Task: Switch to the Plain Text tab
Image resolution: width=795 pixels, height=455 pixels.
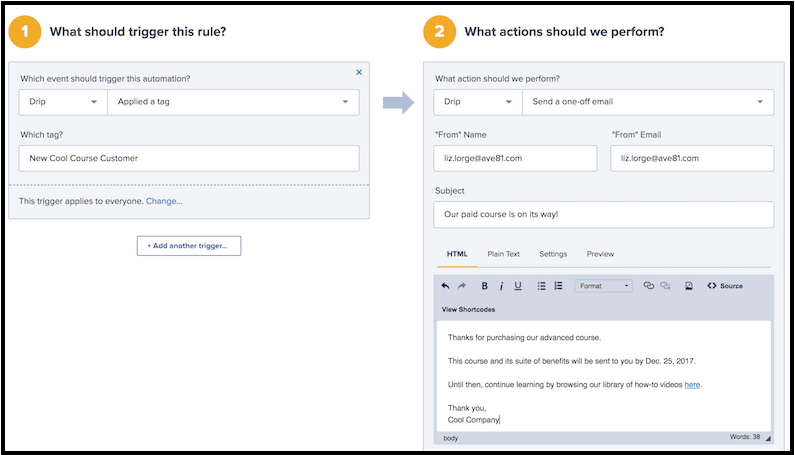Action: pyautogui.click(x=503, y=254)
